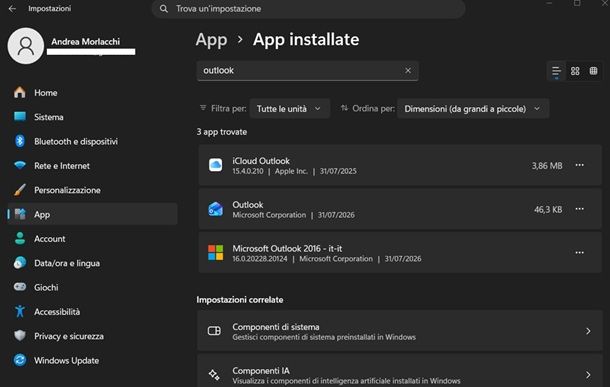Open the Dimensioni sort order dropdown

[473, 109]
